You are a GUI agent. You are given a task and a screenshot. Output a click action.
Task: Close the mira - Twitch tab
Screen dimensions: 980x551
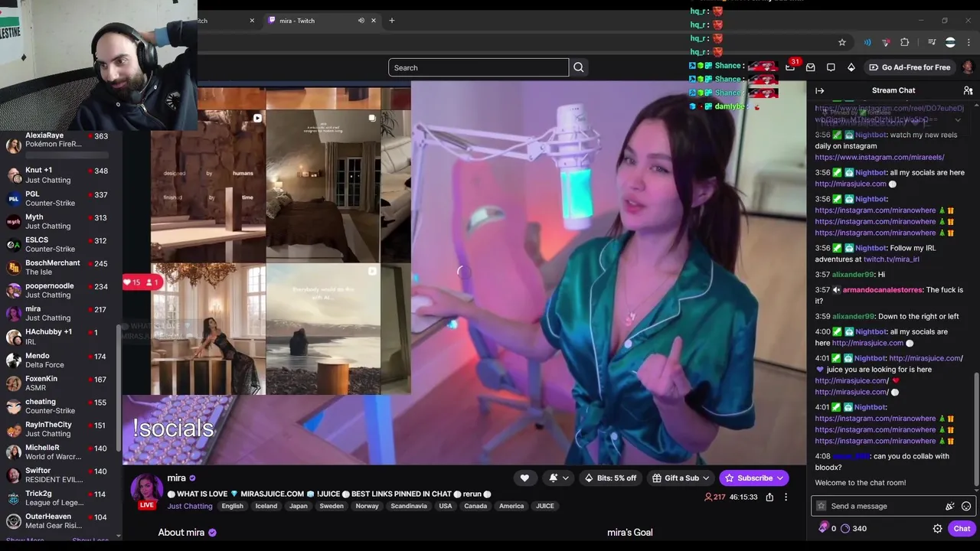pyautogui.click(x=374, y=21)
